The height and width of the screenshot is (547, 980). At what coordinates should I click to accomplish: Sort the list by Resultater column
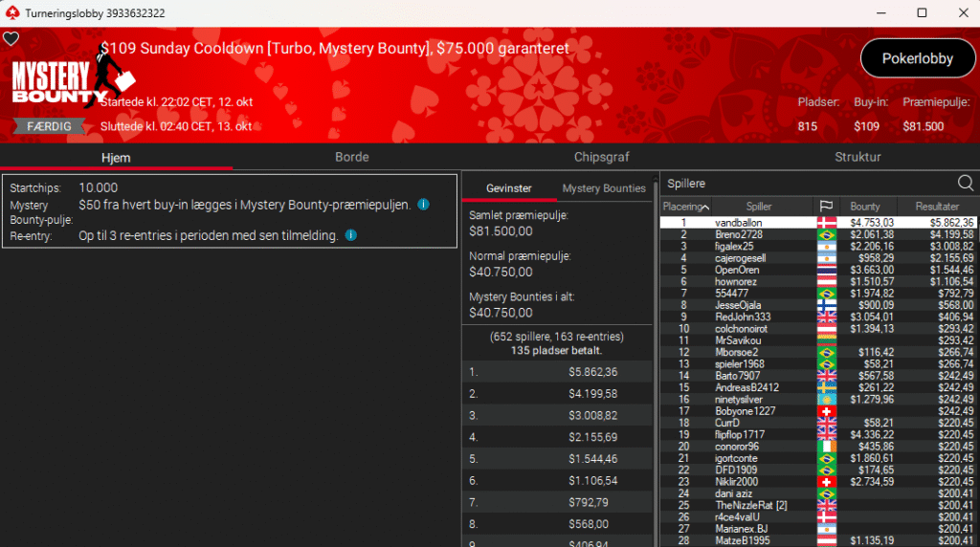click(937, 207)
